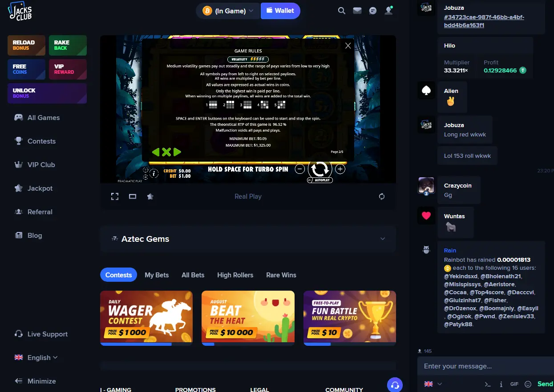Send the chat message
This screenshot has width=554, height=392.
(x=545, y=384)
